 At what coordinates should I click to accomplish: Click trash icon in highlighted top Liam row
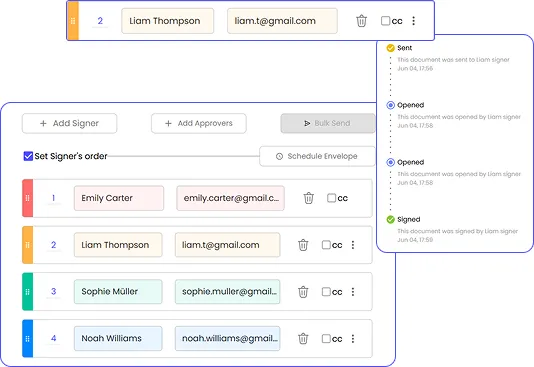tap(361, 21)
